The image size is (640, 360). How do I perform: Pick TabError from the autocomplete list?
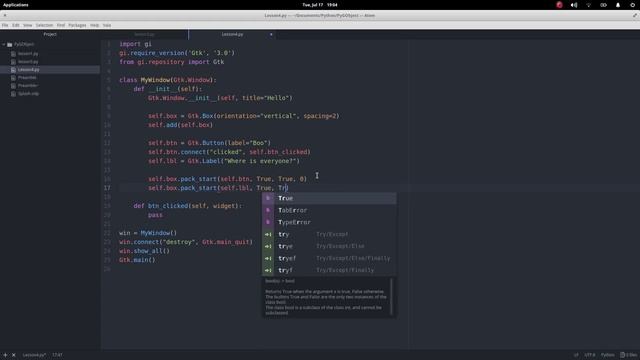pos(329,210)
